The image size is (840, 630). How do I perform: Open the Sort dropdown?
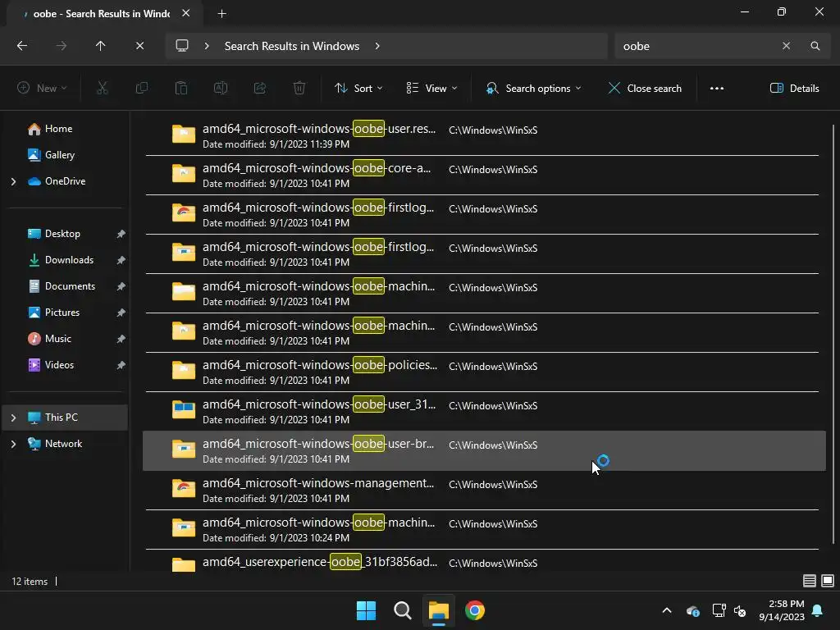(x=358, y=89)
